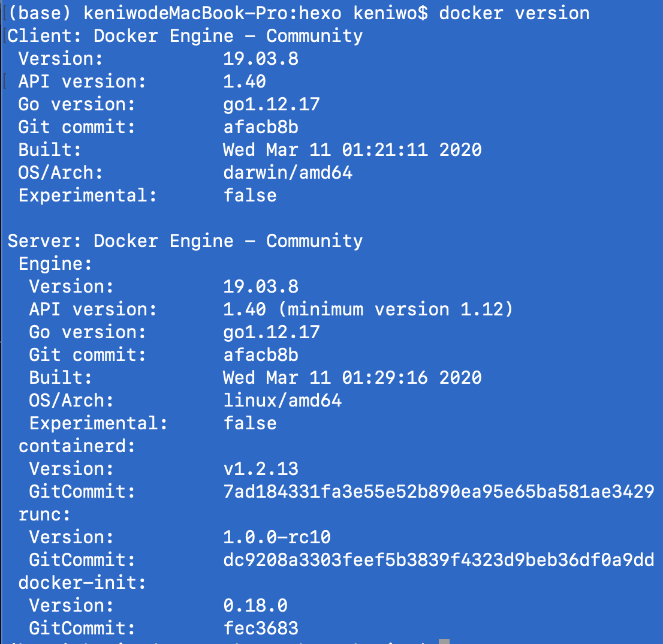Click the typed 'docker version' command

[514, 13]
